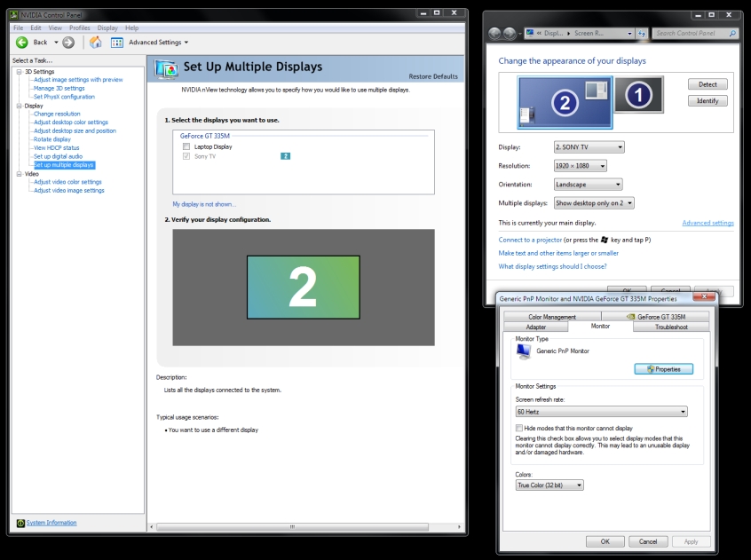
Task: Click the Forward arrow icon in NVIDIA toolbar
Action: pyautogui.click(x=68, y=43)
